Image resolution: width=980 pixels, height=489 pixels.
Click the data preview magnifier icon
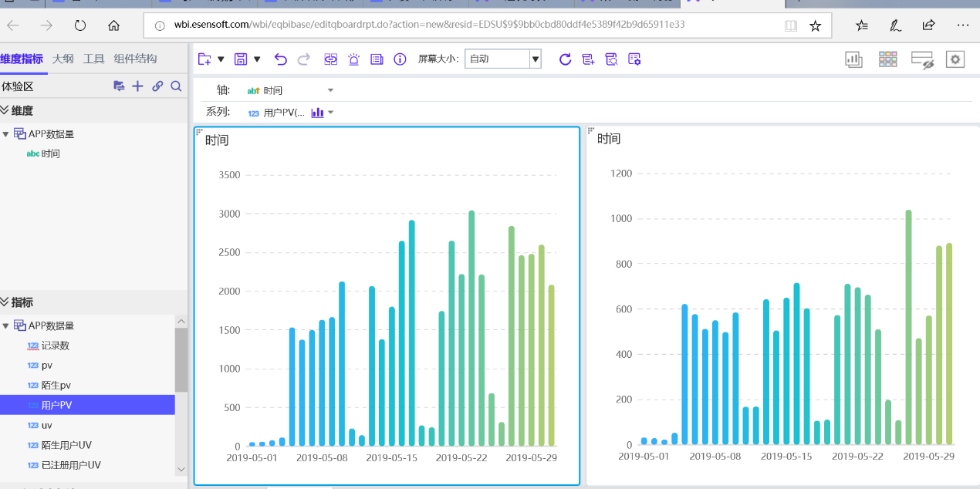tap(611, 59)
